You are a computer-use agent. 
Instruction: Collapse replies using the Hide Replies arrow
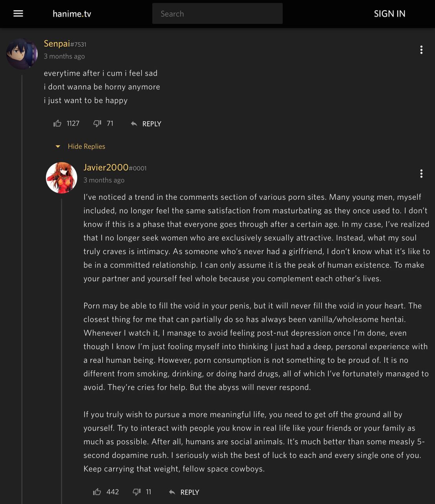pos(58,146)
